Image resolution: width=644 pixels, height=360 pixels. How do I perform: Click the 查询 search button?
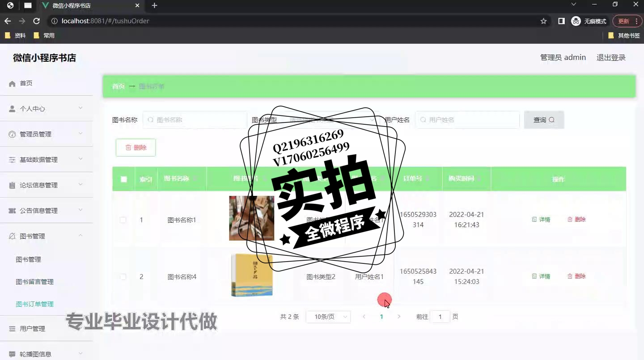click(544, 120)
